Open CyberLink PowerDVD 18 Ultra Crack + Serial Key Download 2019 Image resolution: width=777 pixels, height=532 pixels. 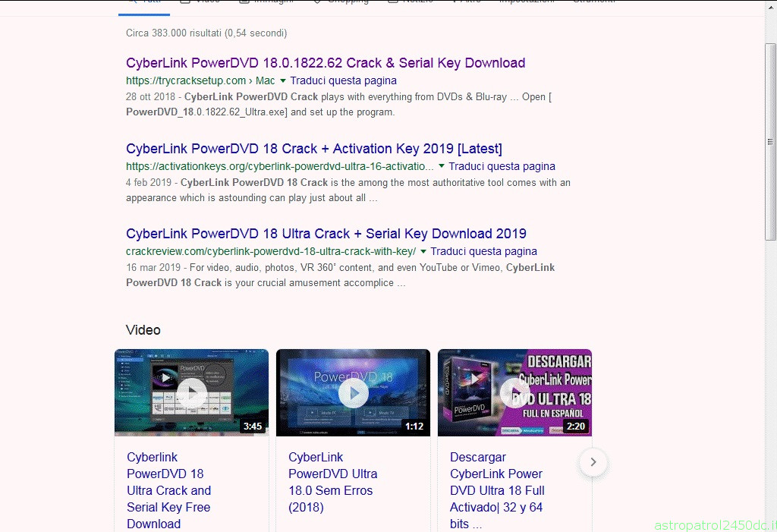326,234
